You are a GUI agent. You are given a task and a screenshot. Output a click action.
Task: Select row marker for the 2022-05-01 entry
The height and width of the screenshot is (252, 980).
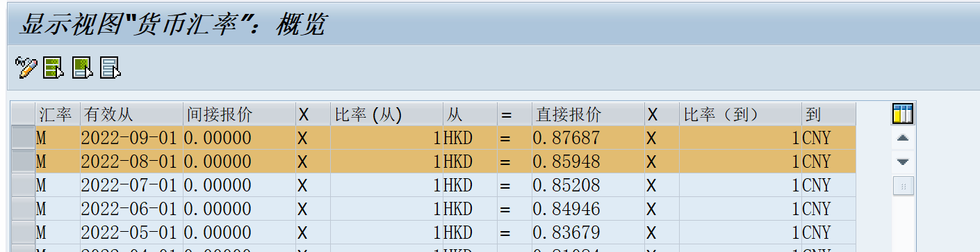point(24,232)
